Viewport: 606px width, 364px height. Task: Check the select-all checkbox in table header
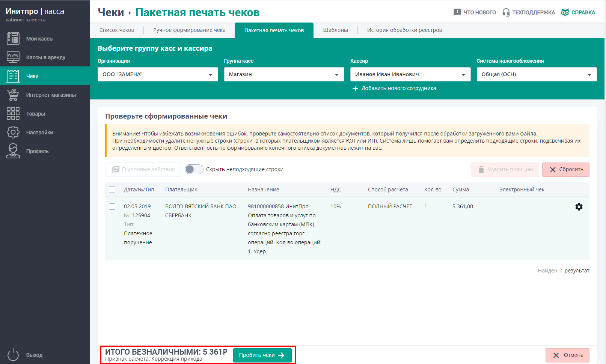click(x=112, y=190)
